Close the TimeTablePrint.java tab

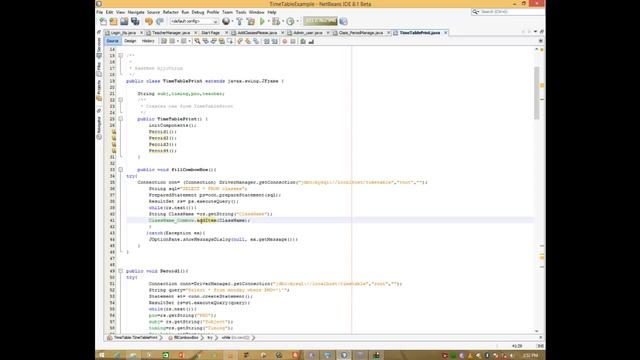point(446,33)
